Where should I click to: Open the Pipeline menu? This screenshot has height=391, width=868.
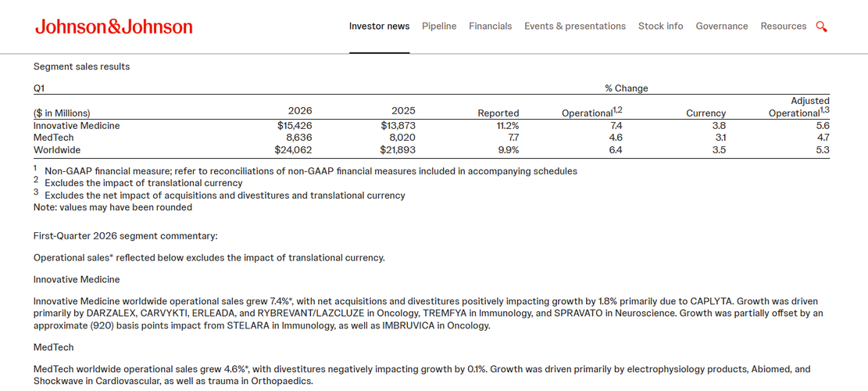point(439,26)
